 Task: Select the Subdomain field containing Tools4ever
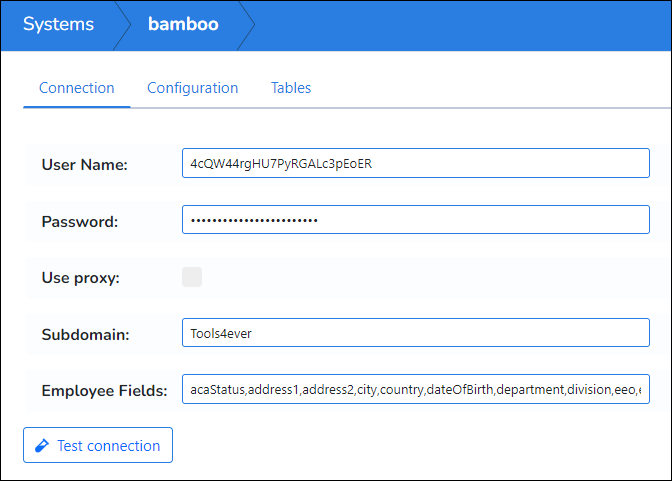coord(415,333)
